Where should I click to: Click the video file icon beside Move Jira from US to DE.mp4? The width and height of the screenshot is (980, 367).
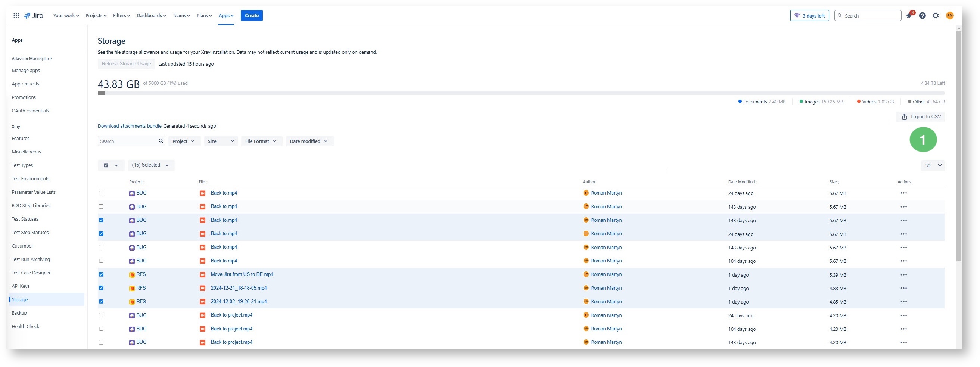click(202, 274)
